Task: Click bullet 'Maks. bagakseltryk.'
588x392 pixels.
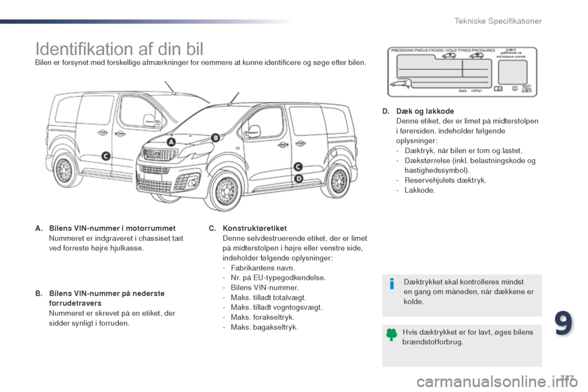Action: point(265,327)
